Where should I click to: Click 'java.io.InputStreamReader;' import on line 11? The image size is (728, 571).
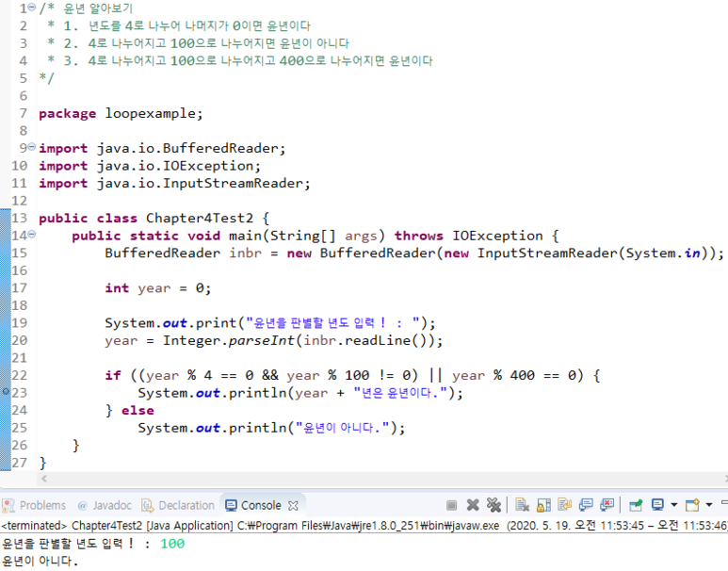(x=203, y=184)
